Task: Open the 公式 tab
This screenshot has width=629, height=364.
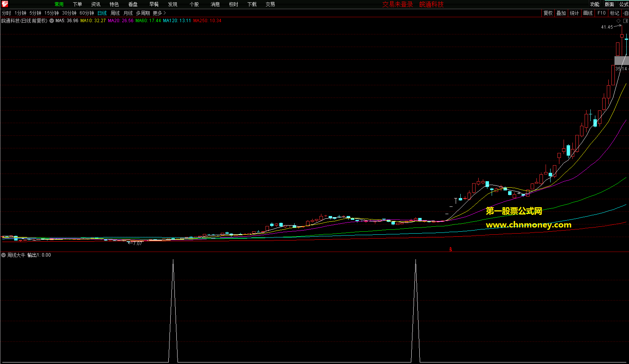Action: (624, 4)
